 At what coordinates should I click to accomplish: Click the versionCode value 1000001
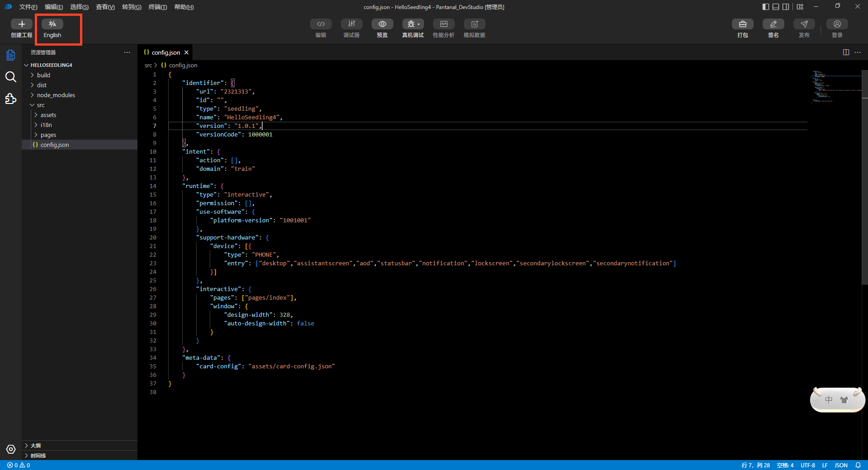click(x=260, y=134)
